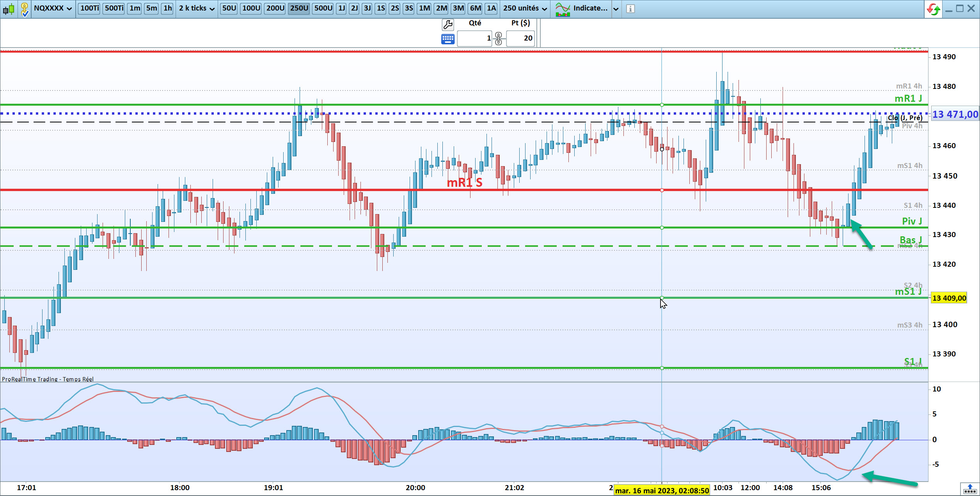980x496 pixels.
Task: Select the 500U history button
Action: pyautogui.click(x=323, y=8)
